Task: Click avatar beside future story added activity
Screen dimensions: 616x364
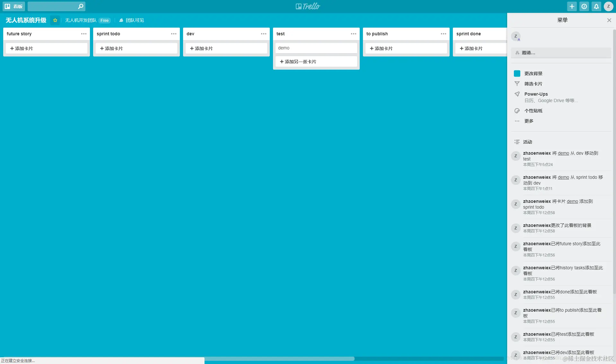Action: (516, 247)
